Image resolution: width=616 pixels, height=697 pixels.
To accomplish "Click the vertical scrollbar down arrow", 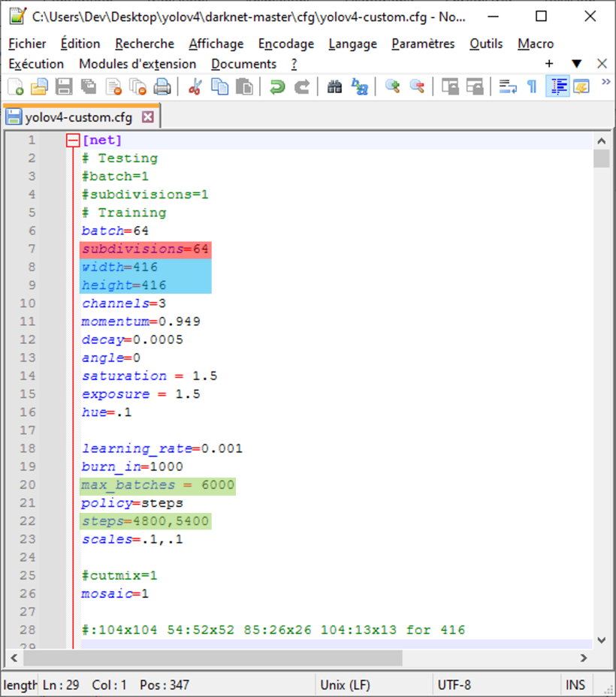I will [601, 641].
